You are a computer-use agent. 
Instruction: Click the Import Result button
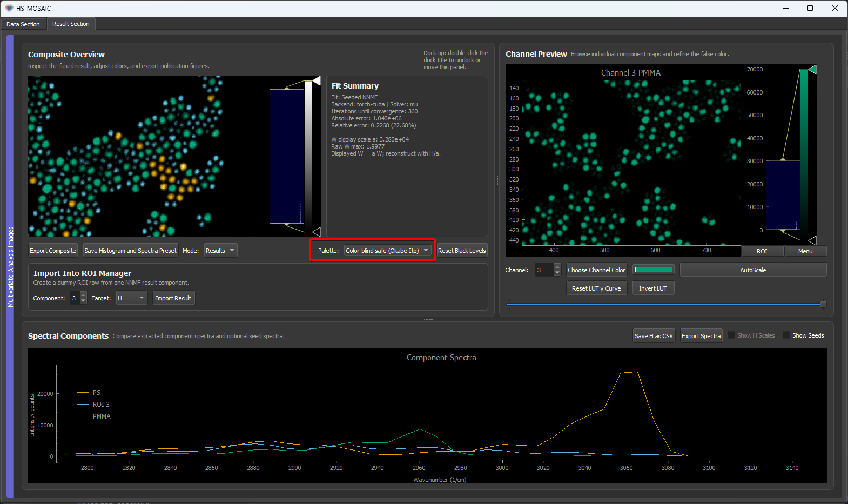pos(173,298)
